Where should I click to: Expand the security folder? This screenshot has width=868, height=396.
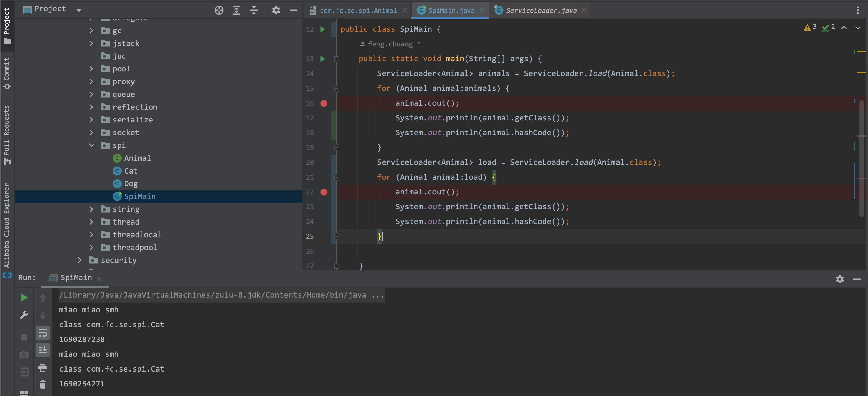coord(80,261)
